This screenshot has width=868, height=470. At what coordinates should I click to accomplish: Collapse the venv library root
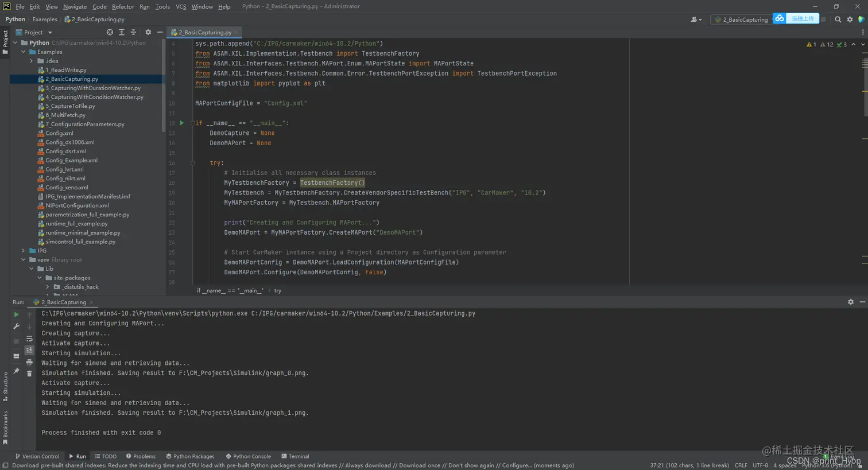coord(24,260)
